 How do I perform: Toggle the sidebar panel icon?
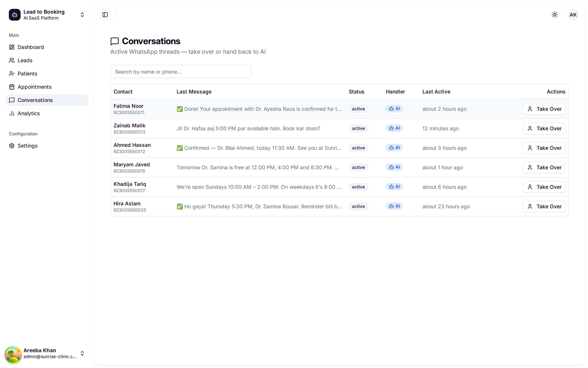click(x=105, y=15)
